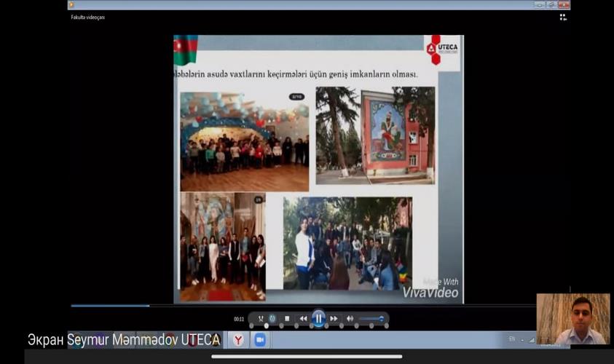This screenshot has height=364, width=614.
Task: Pause the video playback
Action: [318, 318]
